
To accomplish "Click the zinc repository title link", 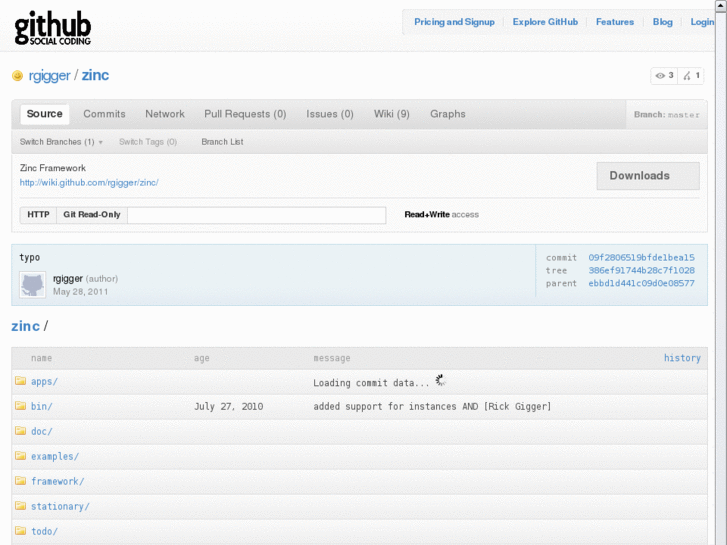I will pyautogui.click(x=96, y=75).
